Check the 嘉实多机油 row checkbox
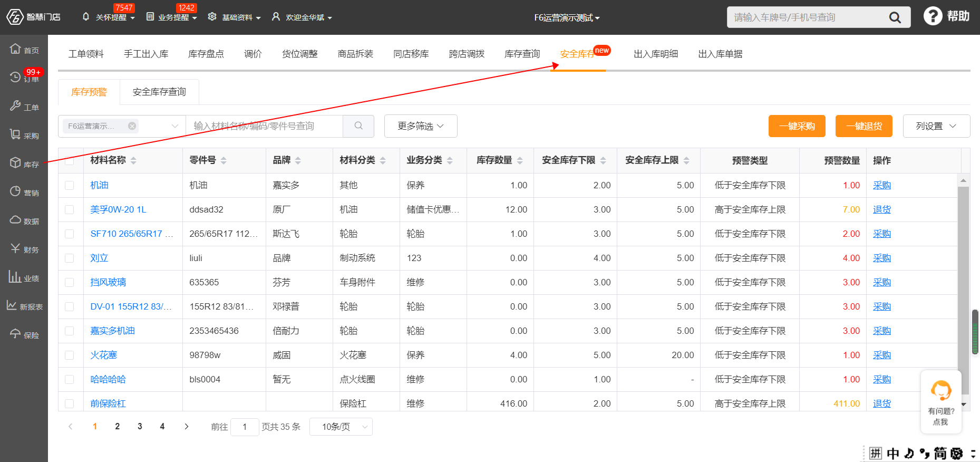Image resolution: width=980 pixels, height=462 pixels. click(x=70, y=331)
